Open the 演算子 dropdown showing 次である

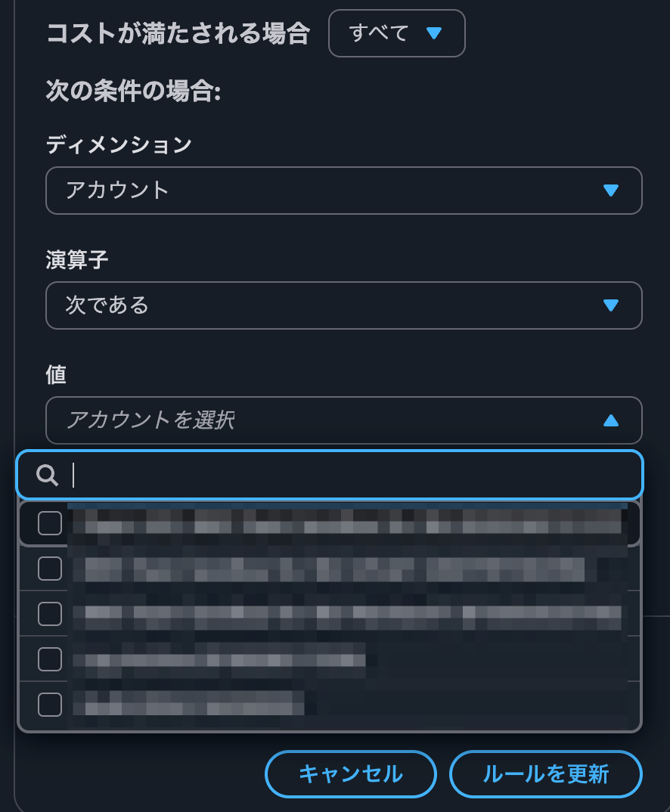[x=344, y=305]
